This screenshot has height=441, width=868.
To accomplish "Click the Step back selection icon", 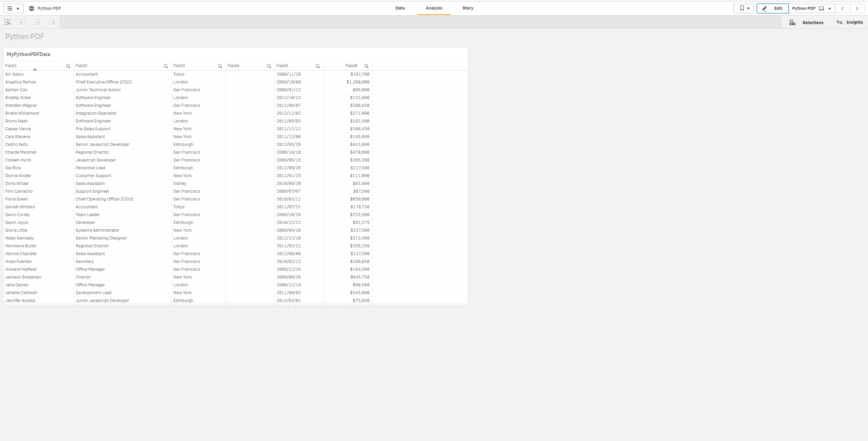I will (22, 22).
